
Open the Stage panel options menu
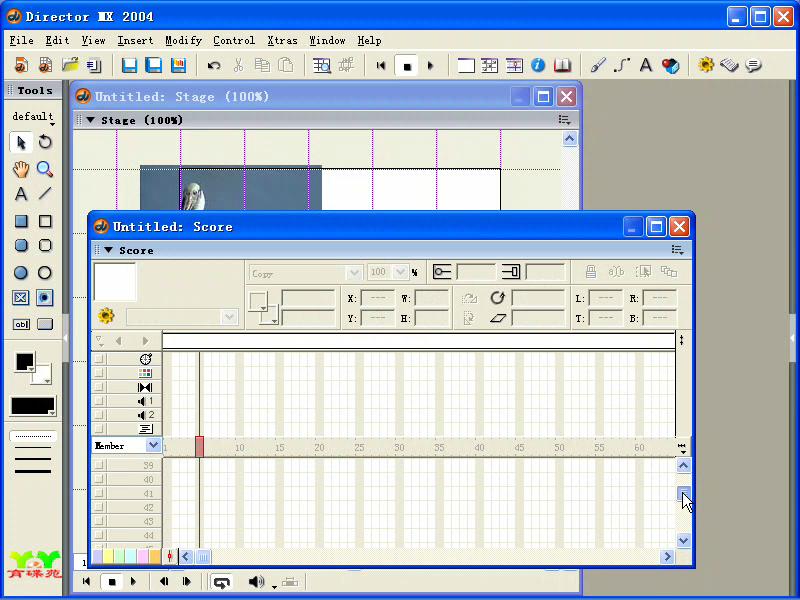[564, 119]
